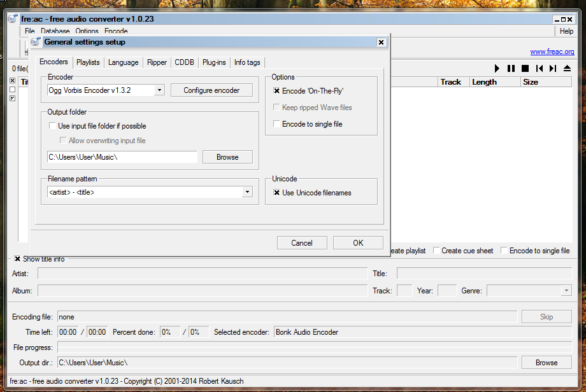Image resolution: width=586 pixels, height=392 pixels.
Task: Eject the disc with the eject icon
Action: tap(567, 68)
